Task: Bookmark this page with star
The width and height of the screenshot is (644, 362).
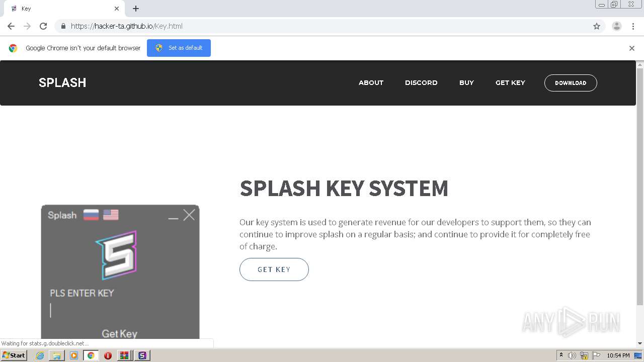Action: [x=597, y=26]
